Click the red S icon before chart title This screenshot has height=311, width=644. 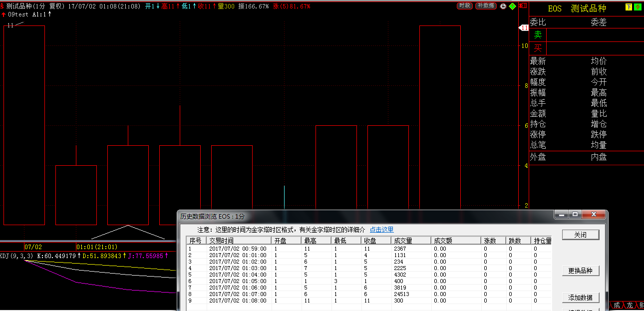coord(2,6)
